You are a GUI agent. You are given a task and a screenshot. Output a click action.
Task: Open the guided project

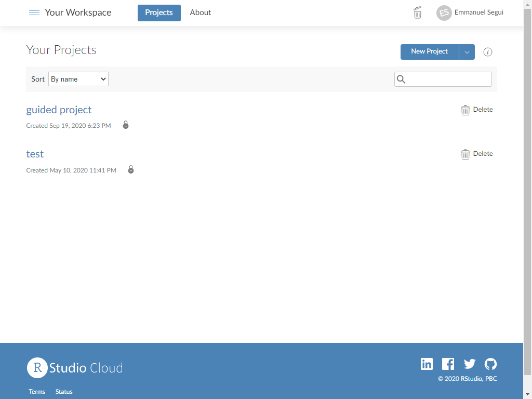pos(58,110)
